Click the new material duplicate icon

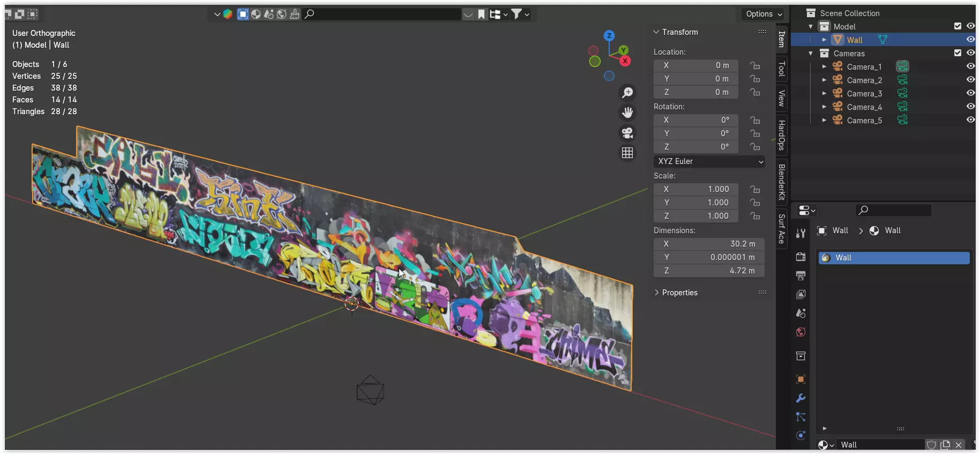pyautogui.click(x=945, y=445)
